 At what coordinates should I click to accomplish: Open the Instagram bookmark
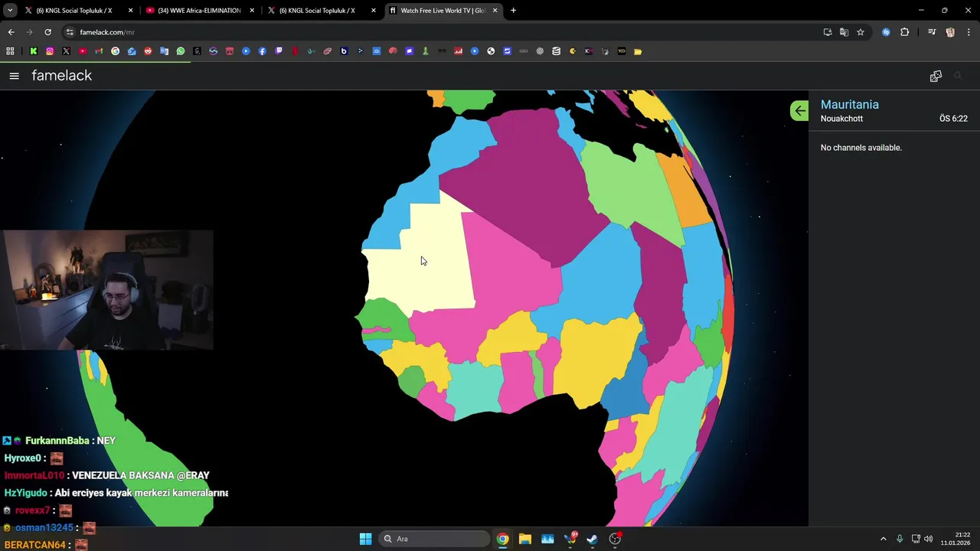pos(50,51)
